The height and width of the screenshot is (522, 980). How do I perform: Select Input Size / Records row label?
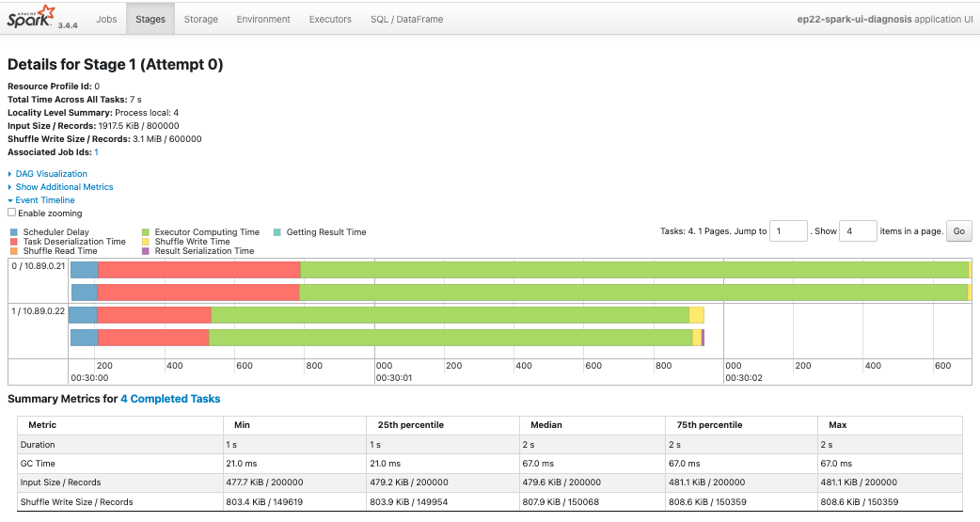tap(60, 482)
